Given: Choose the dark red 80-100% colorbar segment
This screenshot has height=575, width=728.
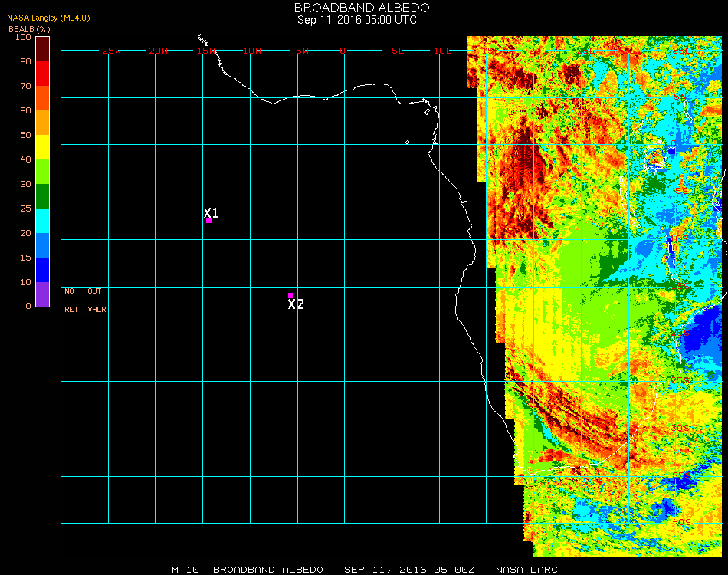Looking at the screenshot, I should pyautogui.click(x=42, y=48).
